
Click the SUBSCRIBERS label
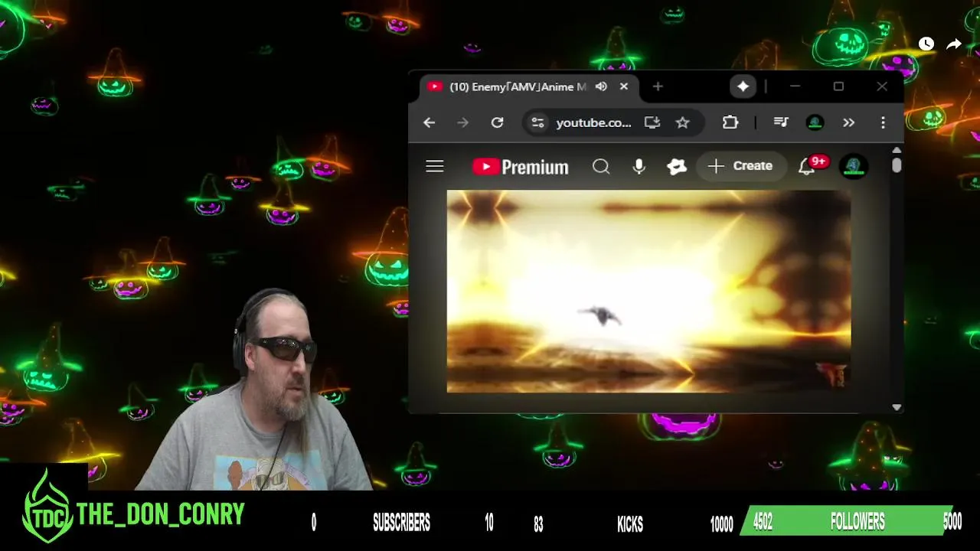tap(401, 523)
